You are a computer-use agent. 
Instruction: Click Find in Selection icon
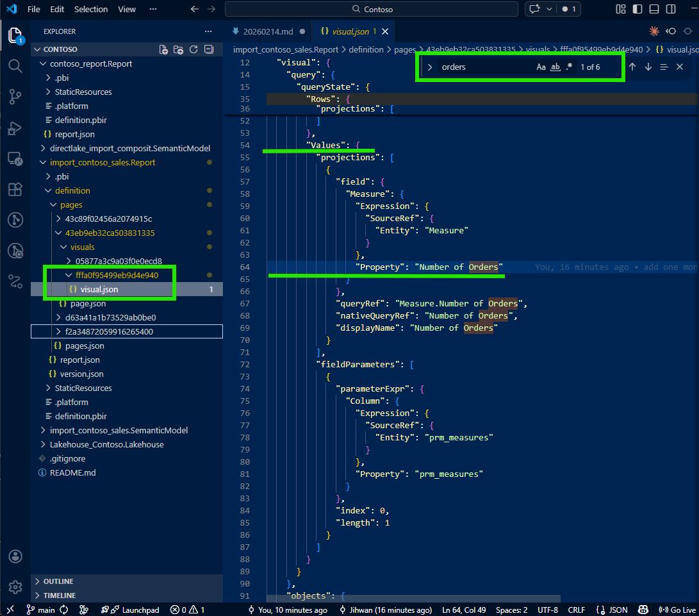click(664, 67)
